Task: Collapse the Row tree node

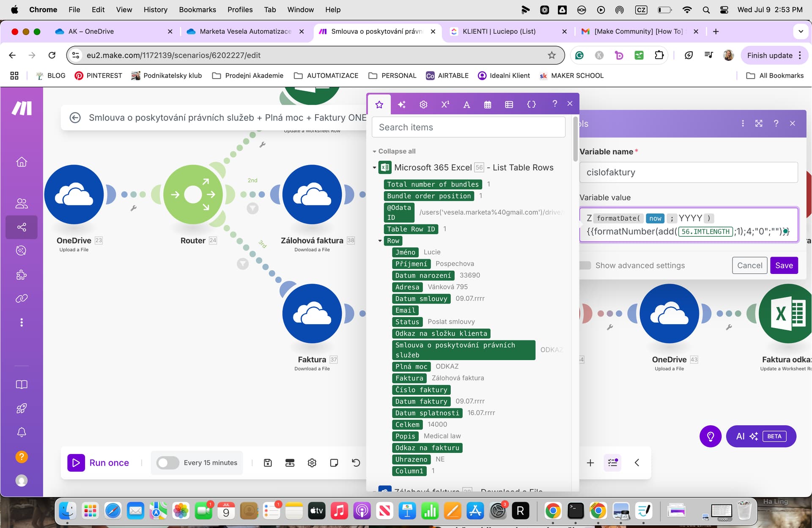Action: click(x=380, y=241)
